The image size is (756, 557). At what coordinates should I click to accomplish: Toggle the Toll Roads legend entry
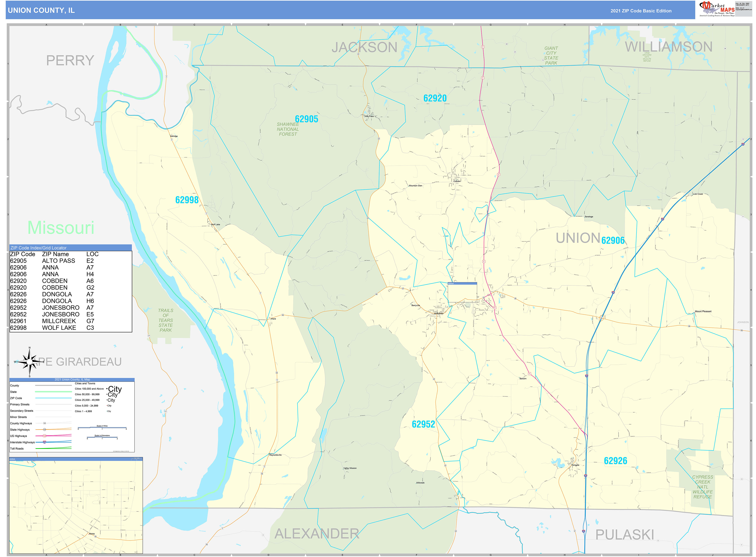click(x=17, y=448)
